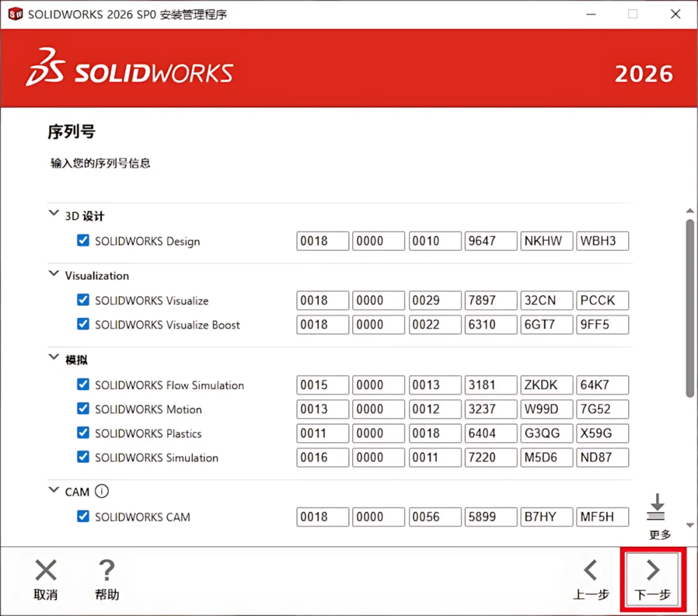
Task: Click Plastics serial field containing 6404
Action: coord(491,433)
